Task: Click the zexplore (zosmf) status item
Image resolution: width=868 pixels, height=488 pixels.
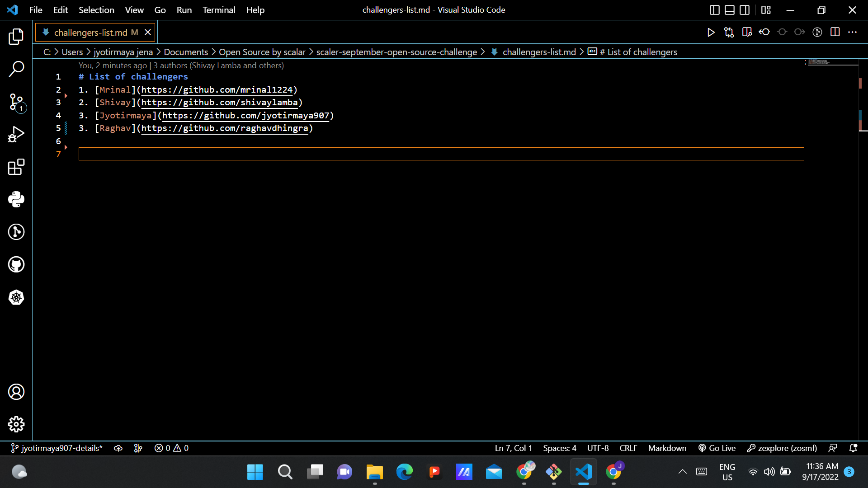Action: pyautogui.click(x=782, y=448)
